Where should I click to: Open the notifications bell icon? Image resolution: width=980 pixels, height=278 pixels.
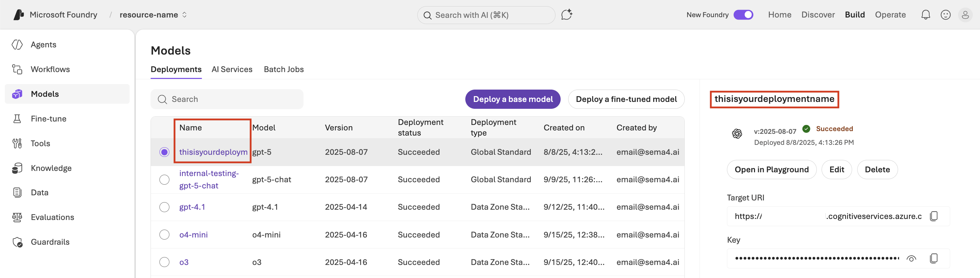pos(925,15)
